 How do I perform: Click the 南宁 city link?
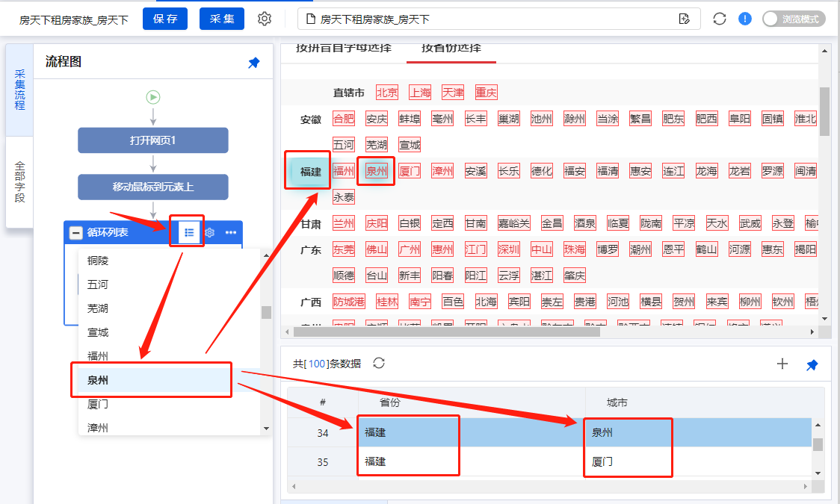tap(420, 302)
